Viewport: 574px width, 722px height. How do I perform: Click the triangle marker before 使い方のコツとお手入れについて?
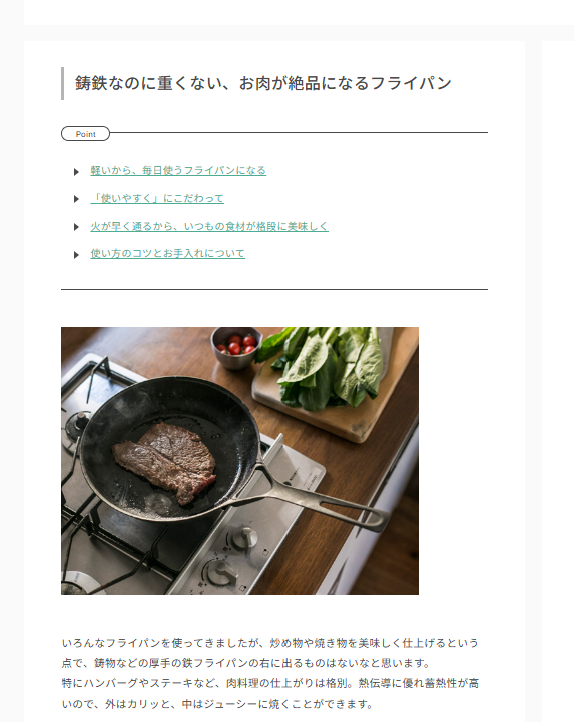(x=76, y=255)
